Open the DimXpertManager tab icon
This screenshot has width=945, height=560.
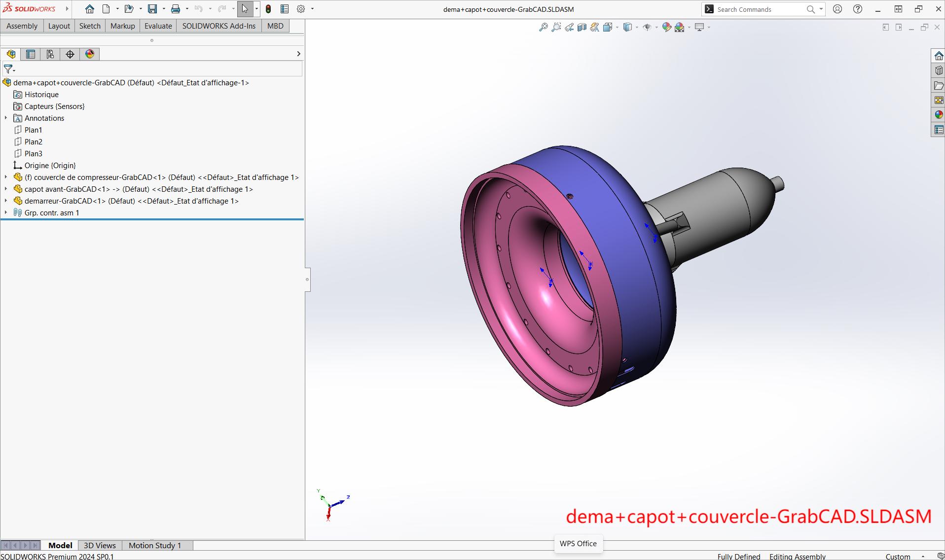70,54
